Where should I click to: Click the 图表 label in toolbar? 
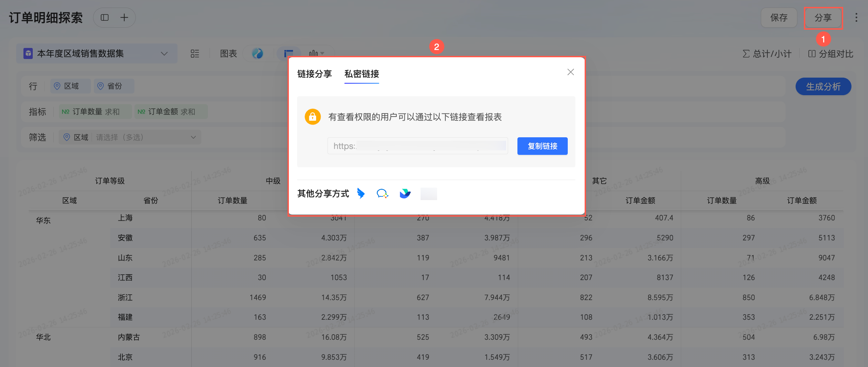[x=229, y=54]
